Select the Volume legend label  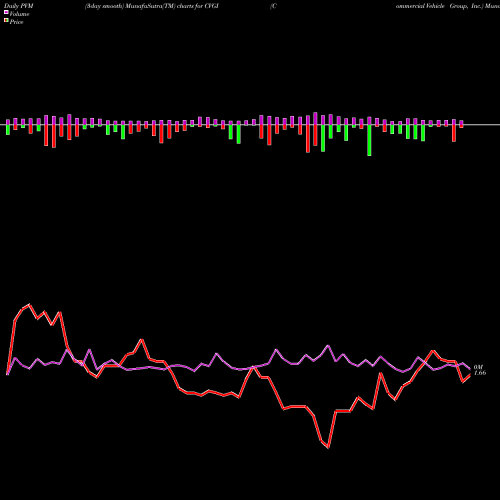(19, 14)
